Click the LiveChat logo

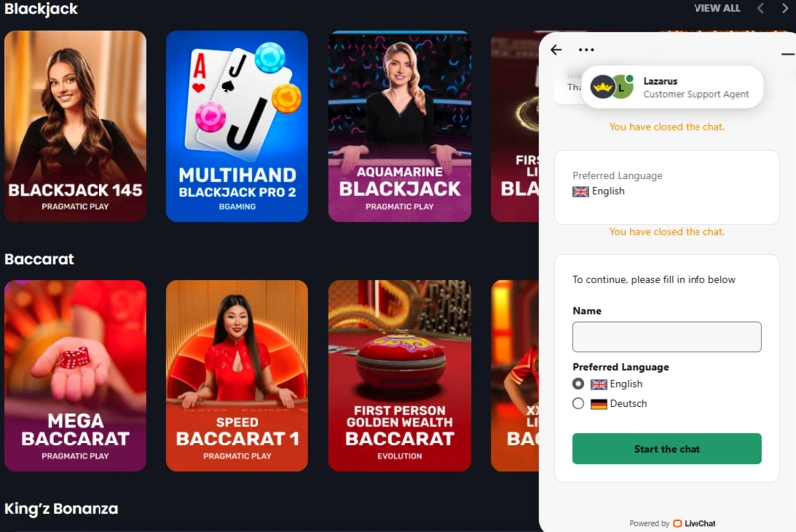(x=695, y=523)
